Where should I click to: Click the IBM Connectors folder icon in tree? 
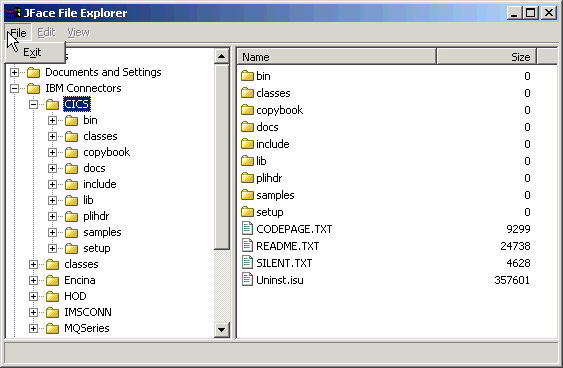33,88
